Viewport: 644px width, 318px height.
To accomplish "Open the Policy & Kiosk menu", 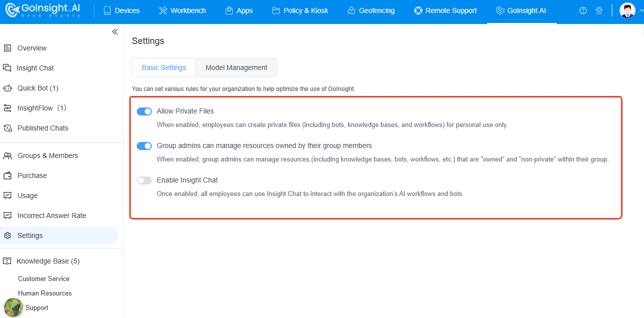I will point(300,10).
